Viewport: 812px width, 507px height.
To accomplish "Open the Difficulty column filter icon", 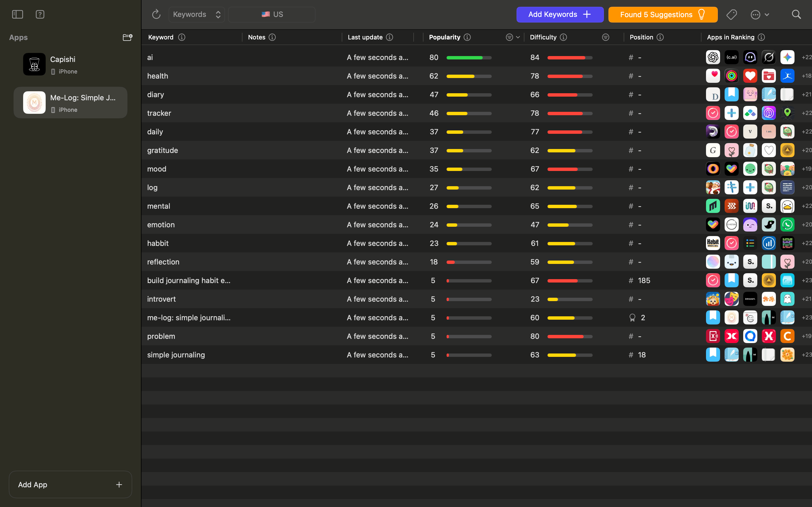I will pyautogui.click(x=605, y=37).
